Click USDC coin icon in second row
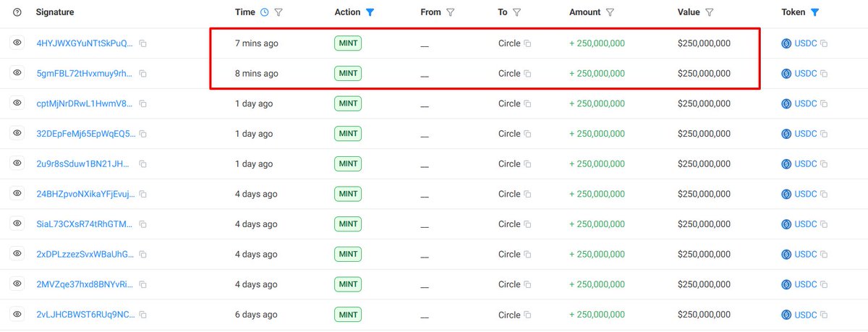 click(786, 74)
